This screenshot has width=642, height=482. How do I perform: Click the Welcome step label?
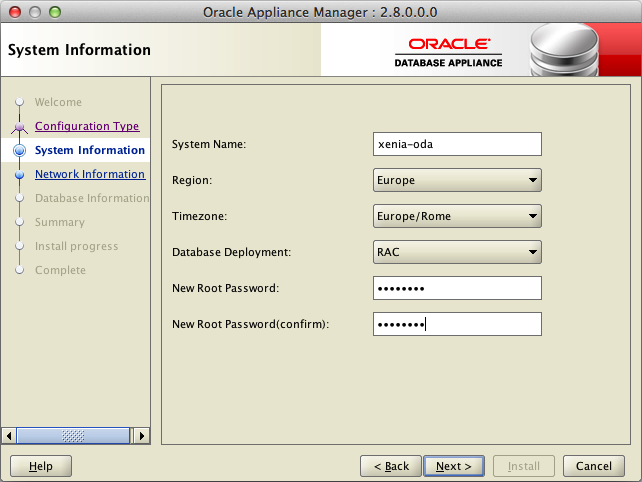pos(58,102)
